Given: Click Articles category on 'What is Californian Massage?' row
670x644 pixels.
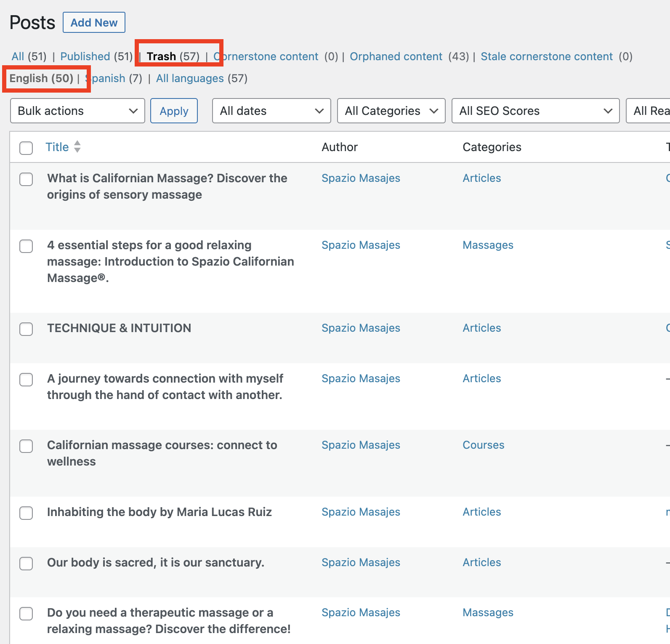Looking at the screenshot, I should pyautogui.click(x=482, y=178).
